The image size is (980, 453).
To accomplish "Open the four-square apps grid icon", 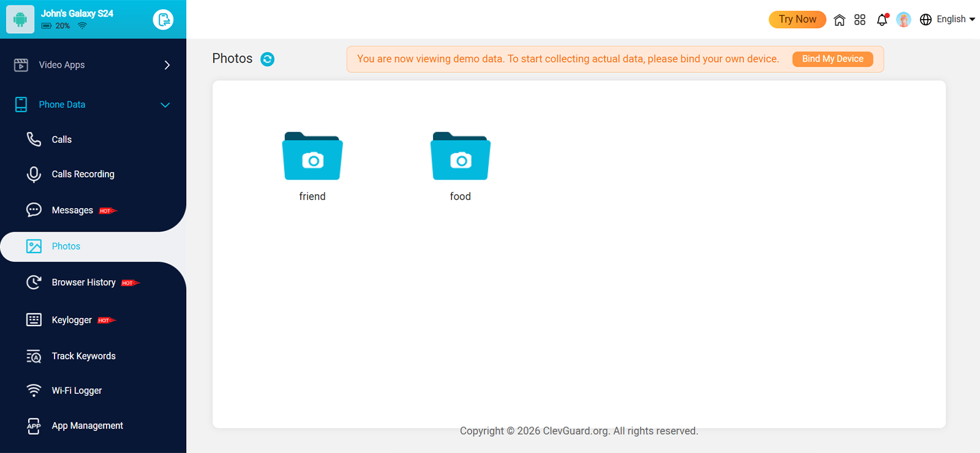I will [x=860, y=20].
